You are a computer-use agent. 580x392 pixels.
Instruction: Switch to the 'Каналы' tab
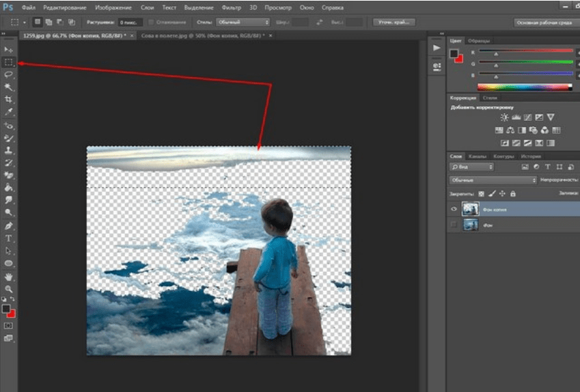477,156
